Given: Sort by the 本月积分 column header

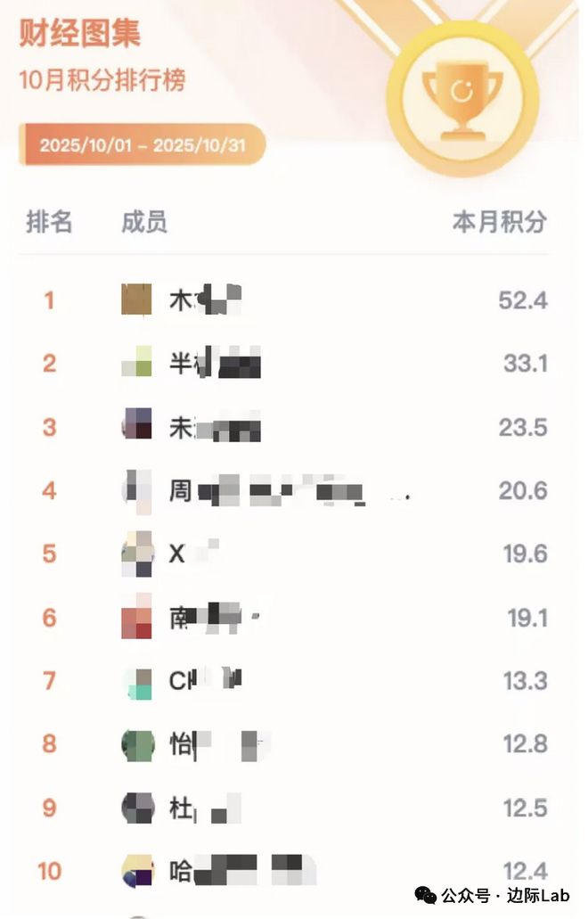Looking at the screenshot, I should [499, 222].
